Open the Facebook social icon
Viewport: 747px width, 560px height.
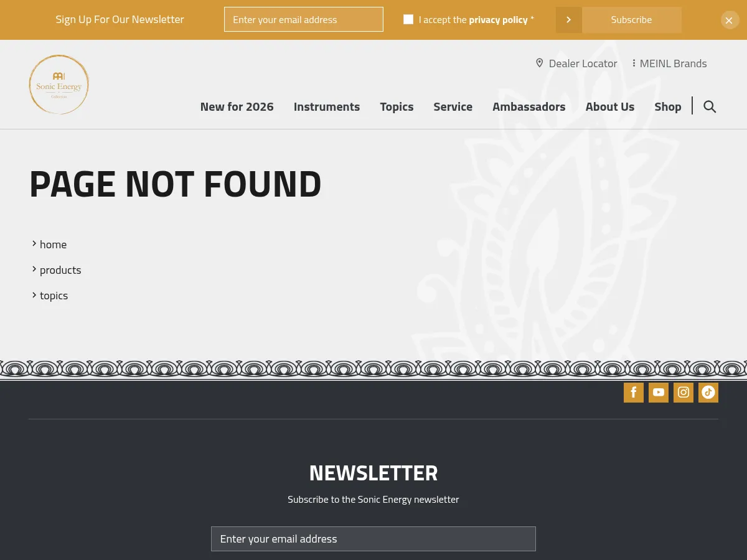coord(633,393)
